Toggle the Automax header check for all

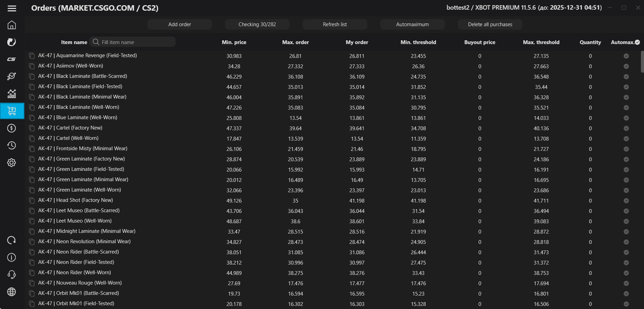pos(637,42)
